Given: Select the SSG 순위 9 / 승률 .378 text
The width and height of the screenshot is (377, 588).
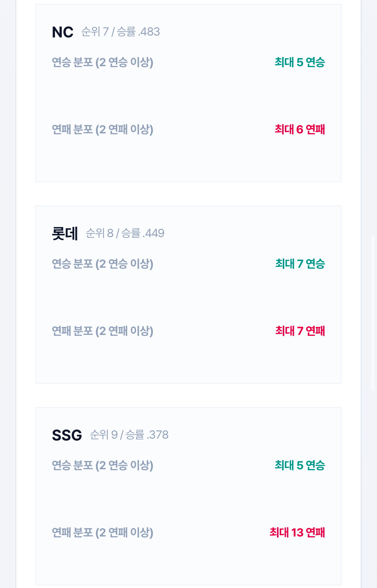Looking at the screenshot, I should click(129, 435).
